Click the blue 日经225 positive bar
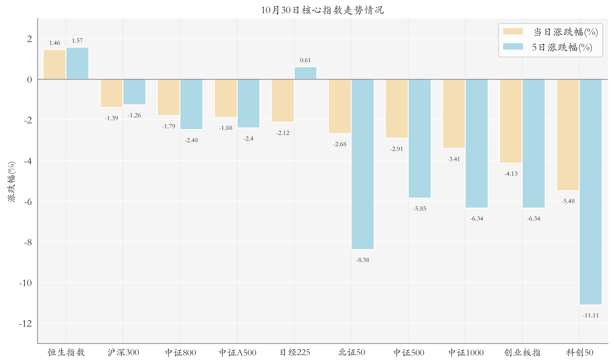The image size is (614, 364). [x=305, y=73]
